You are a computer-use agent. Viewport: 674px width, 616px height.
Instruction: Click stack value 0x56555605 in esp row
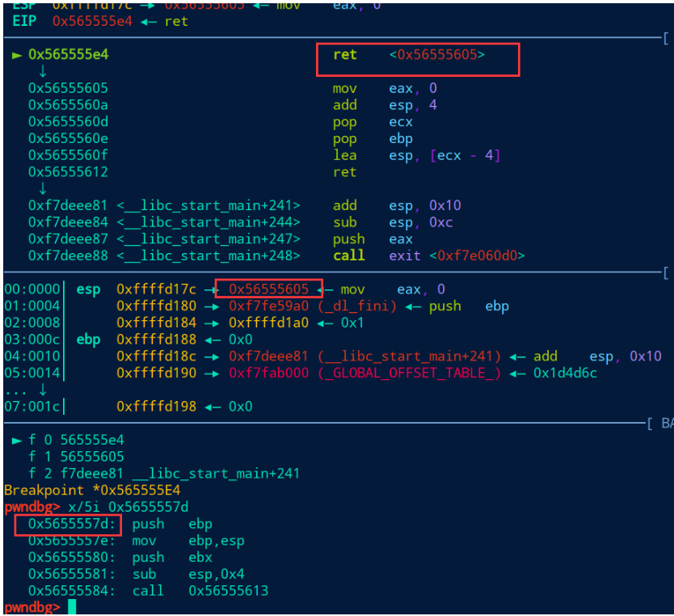click(268, 289)
